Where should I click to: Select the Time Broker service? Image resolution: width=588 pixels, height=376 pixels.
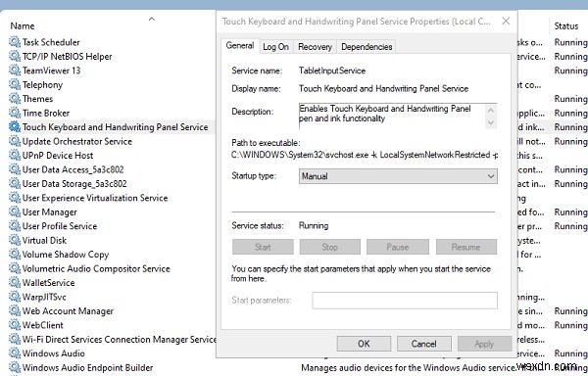46,114
